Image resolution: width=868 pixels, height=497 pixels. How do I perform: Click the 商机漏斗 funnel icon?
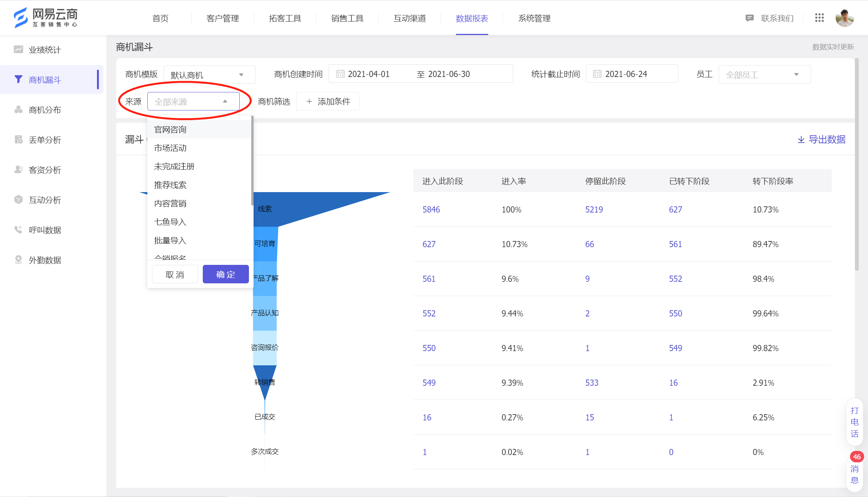click(18, 79)
